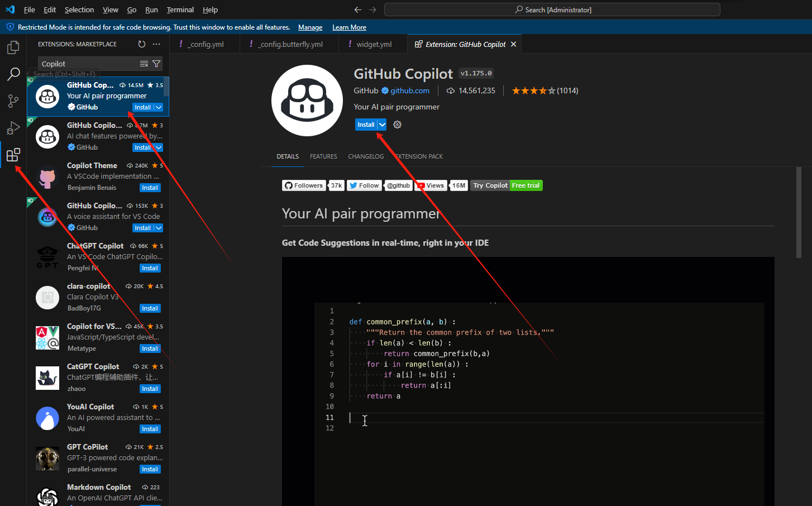This screenshot has height=506, width=812.
Task: Click the YouTube Views 16M badge
Action: [x=441, y=185]
